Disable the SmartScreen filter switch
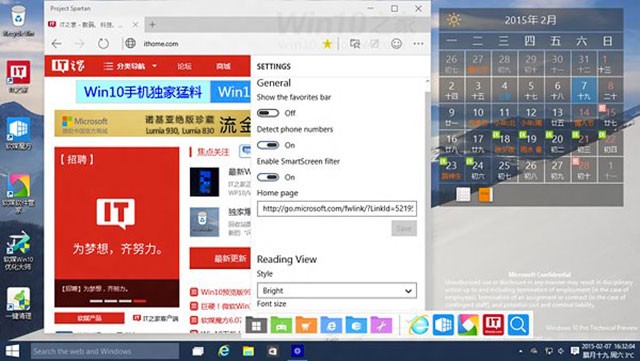Viewport: 640px width, 361px height. pos(268,177)
